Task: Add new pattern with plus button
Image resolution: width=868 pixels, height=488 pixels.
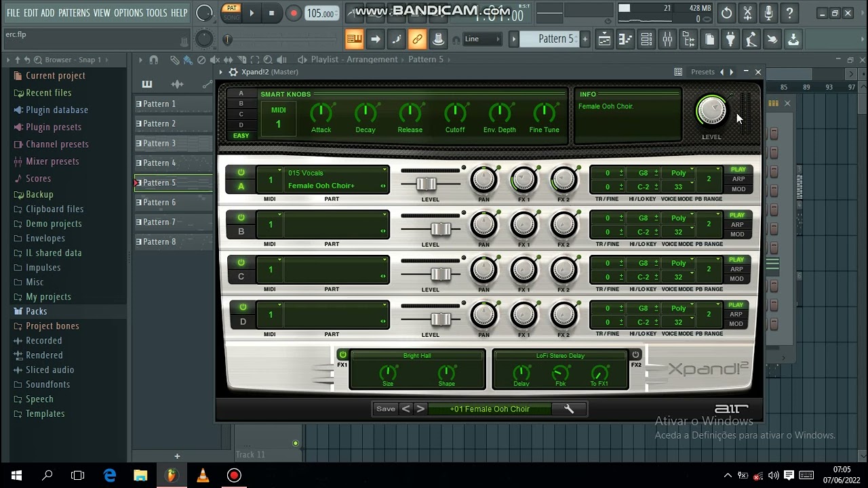Action: (x=585, y=39)
